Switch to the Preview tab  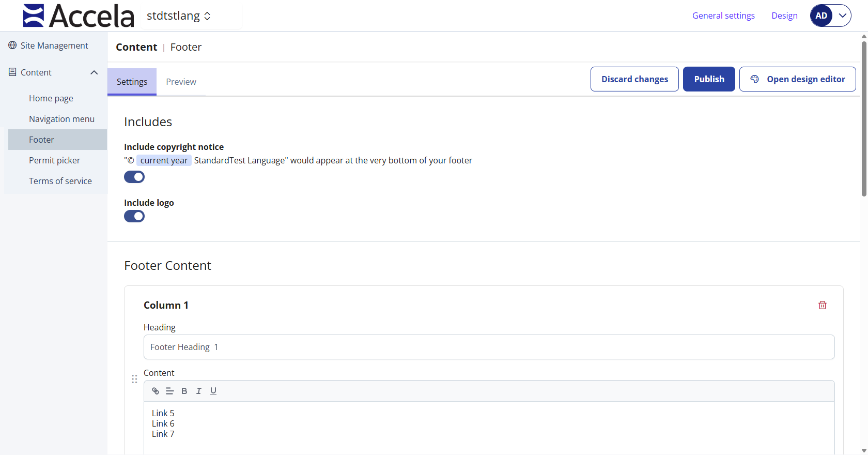pyautogui.click(x=181, y=82)
